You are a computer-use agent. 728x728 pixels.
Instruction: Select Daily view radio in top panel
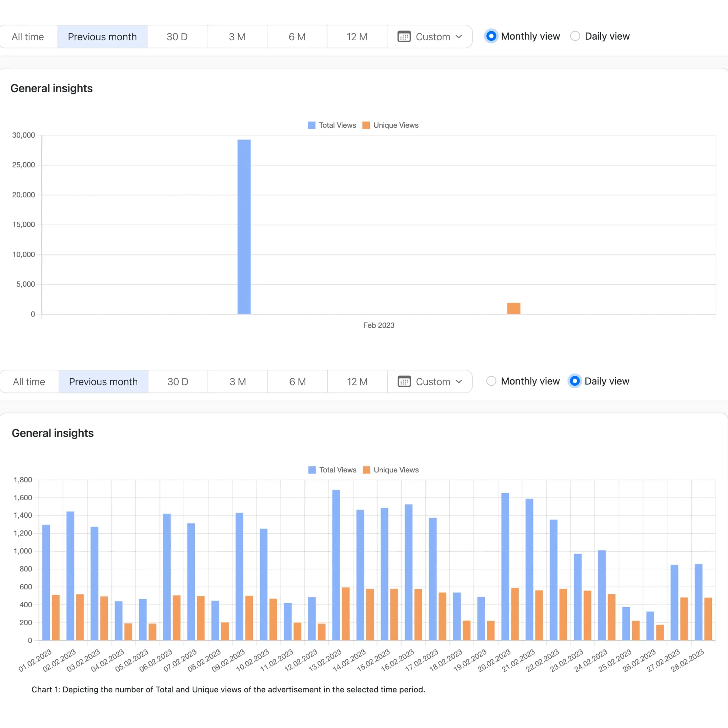pos(575,36)
